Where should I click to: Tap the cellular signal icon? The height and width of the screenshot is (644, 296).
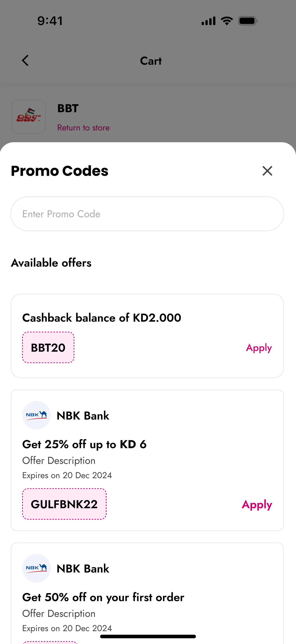209,21
